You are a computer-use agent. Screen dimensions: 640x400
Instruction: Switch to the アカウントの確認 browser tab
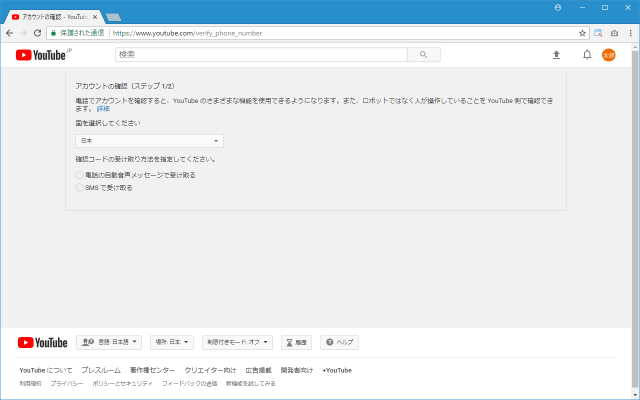53,16
